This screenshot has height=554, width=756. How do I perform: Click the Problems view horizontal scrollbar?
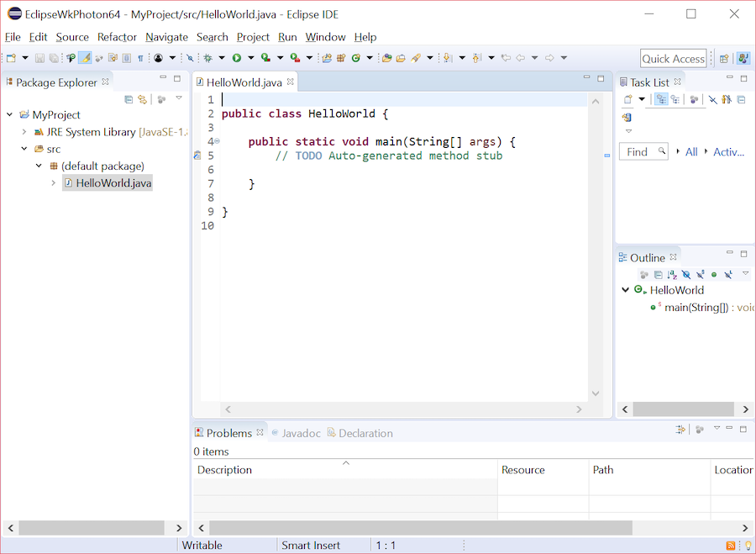421,527
